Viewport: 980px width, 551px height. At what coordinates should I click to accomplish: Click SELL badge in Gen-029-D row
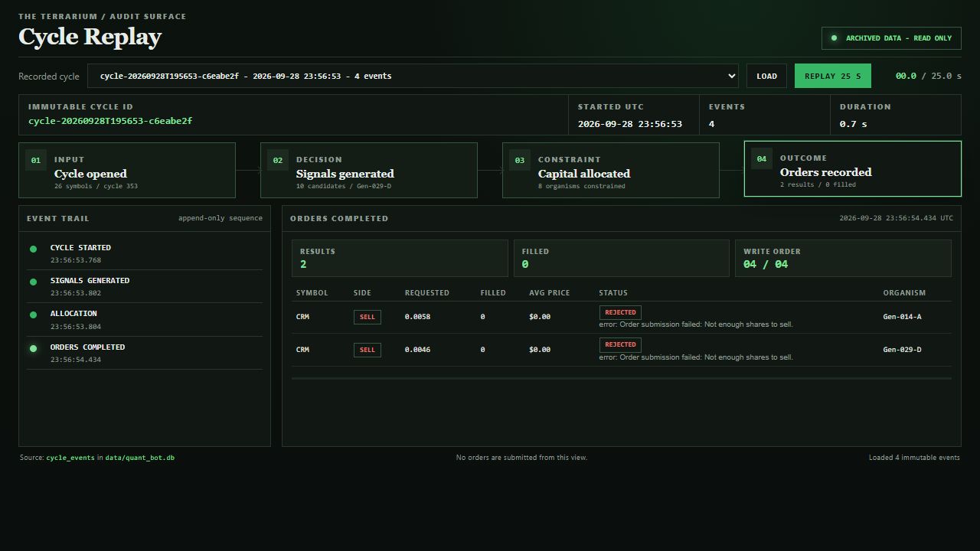click(x=367, y=350)
